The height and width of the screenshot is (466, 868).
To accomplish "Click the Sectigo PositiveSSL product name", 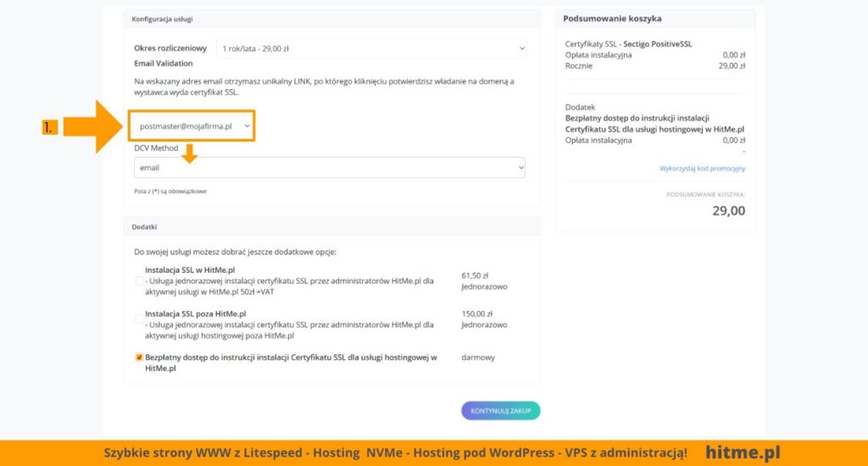I will coord(658,44).
